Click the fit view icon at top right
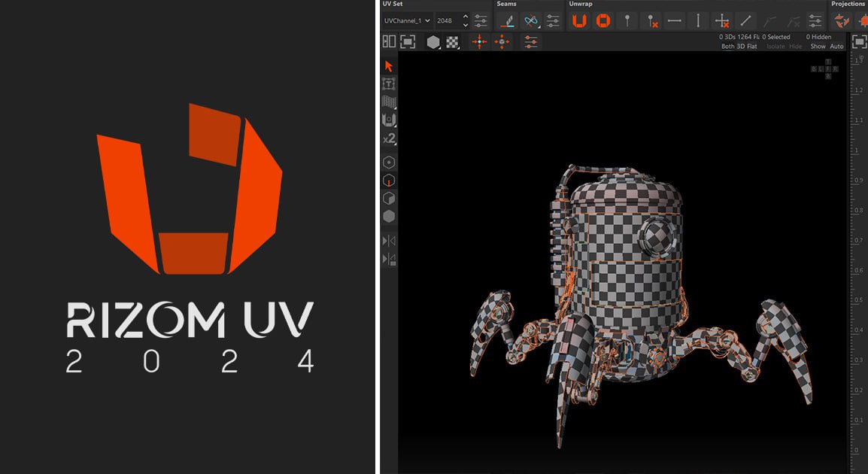The height and width of the screenshot is (474, 868). (x=860, y=41)
